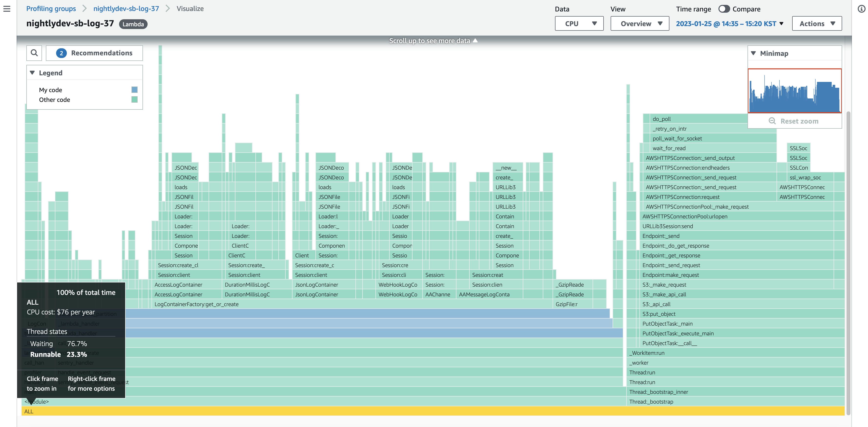Open the hamburger navigation menu
The width and height of the screenshot is (868, 427).
pyautogui.click(x=7, y=9)
